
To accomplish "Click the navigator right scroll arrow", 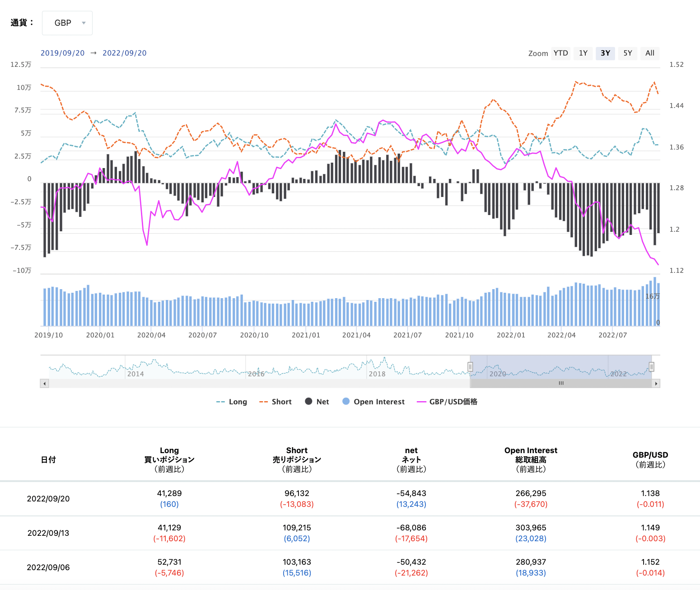I will (656, 384).
